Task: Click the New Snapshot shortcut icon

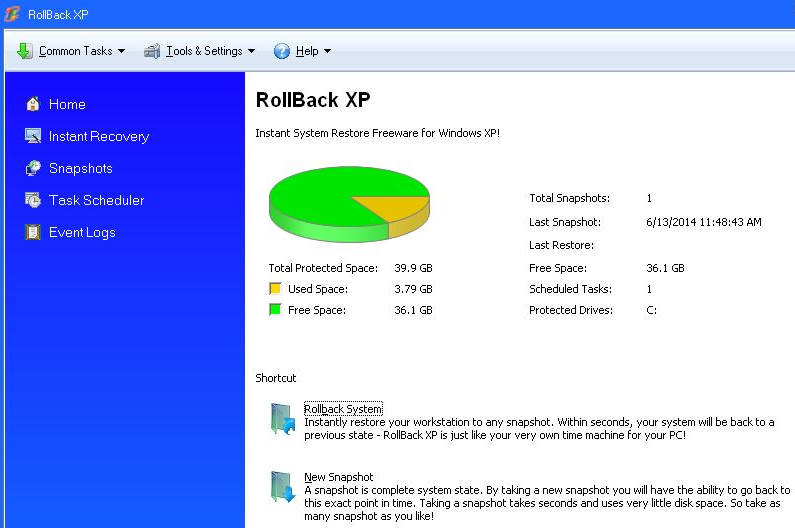Action: click(x=281, y=487)
